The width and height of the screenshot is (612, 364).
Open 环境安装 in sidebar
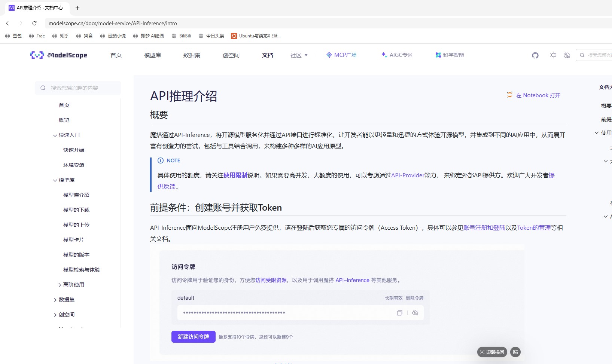(74, 165)
